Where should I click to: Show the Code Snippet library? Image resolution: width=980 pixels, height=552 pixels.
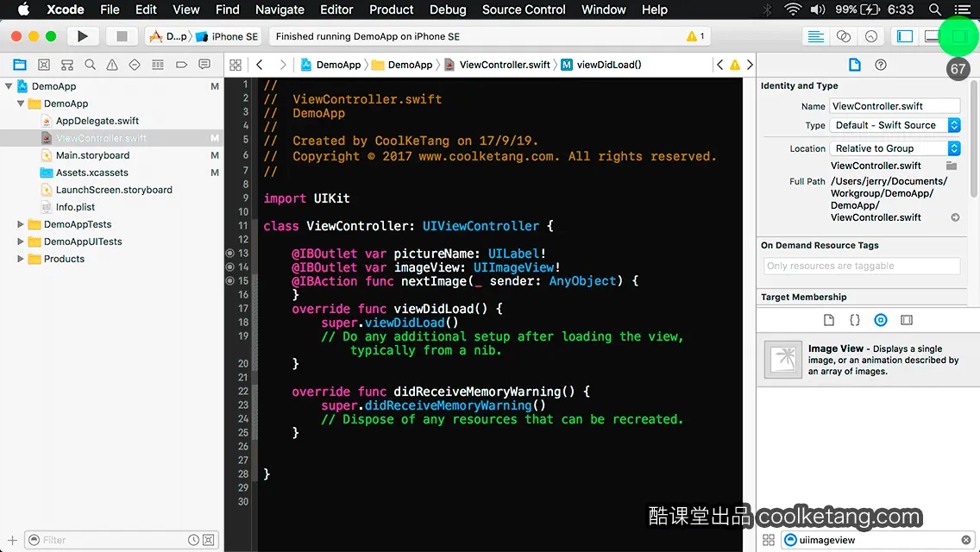pos(854,320)
